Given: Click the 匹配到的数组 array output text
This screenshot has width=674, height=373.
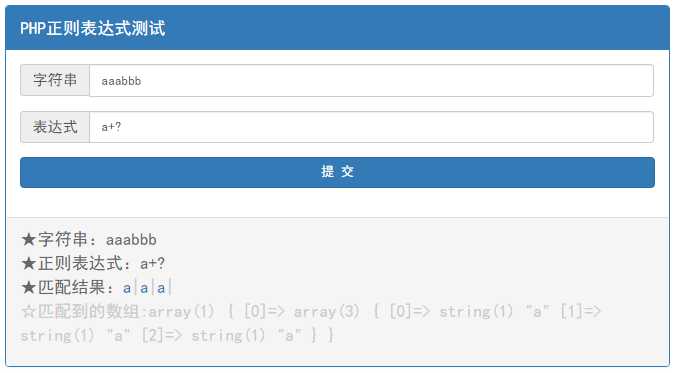Looking at the screenshot, I should pyautogui.click(x=310, y=323).
